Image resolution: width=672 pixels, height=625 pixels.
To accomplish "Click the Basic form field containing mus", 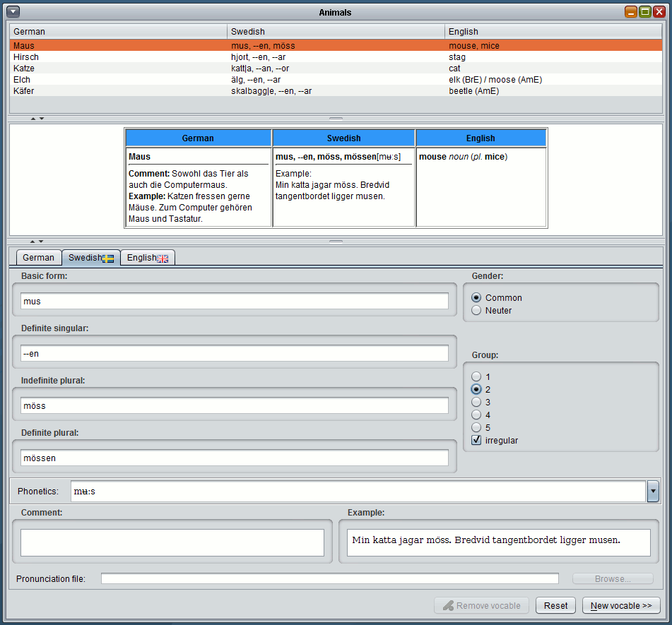I will tap(235, 301).
